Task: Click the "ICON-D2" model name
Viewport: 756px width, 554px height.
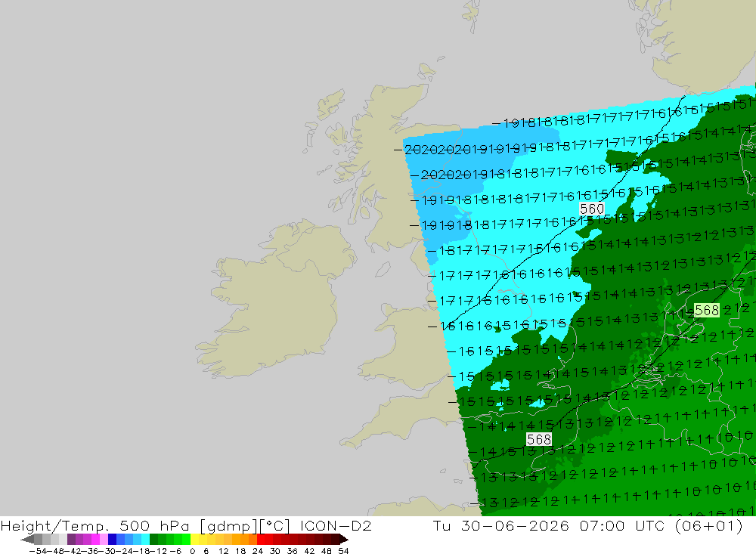Action: [336, 525]
